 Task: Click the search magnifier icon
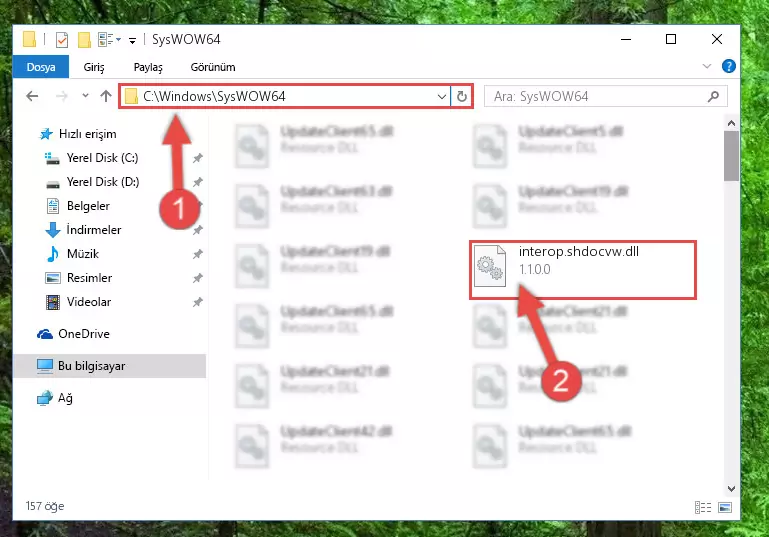click(714, 96)
